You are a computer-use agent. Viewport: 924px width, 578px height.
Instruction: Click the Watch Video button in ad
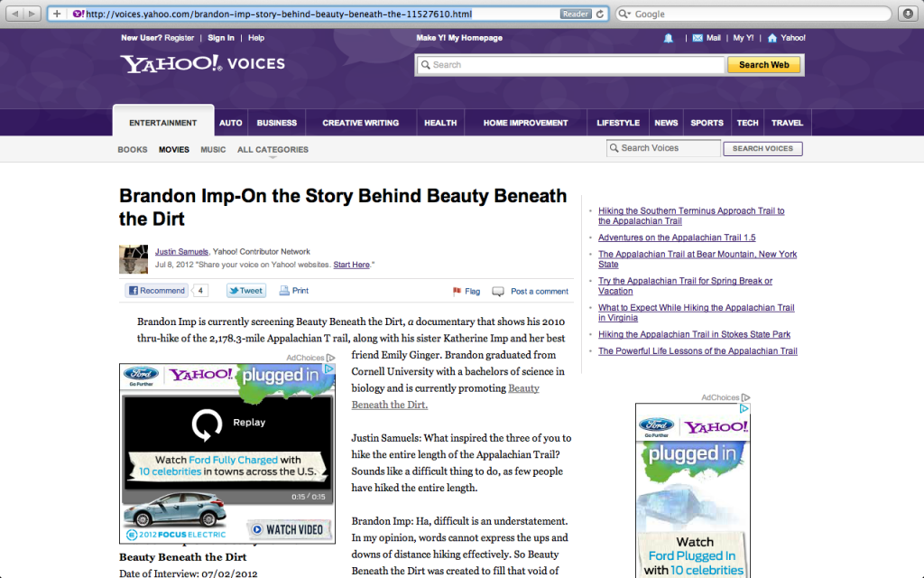click(289, 529)
